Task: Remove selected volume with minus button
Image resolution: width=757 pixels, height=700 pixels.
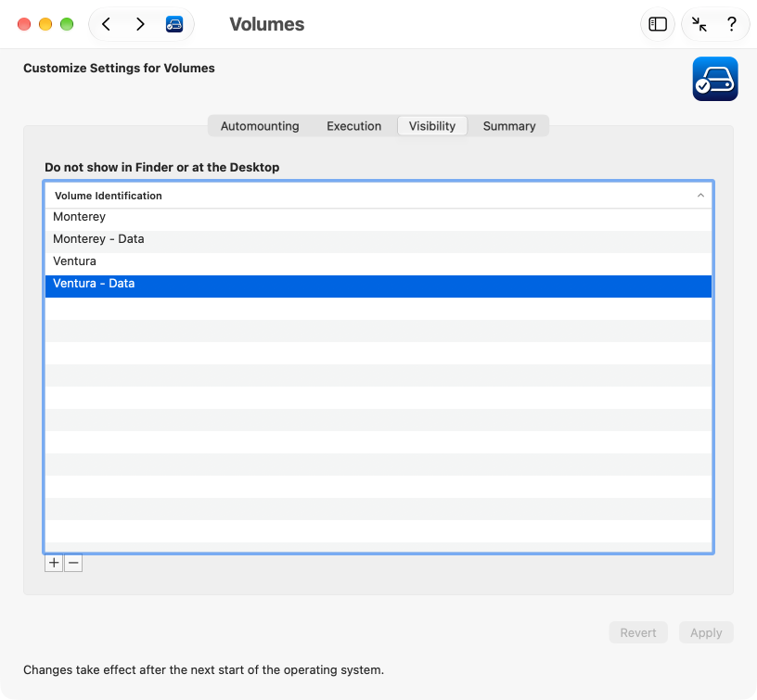Action: coord(73,563)
